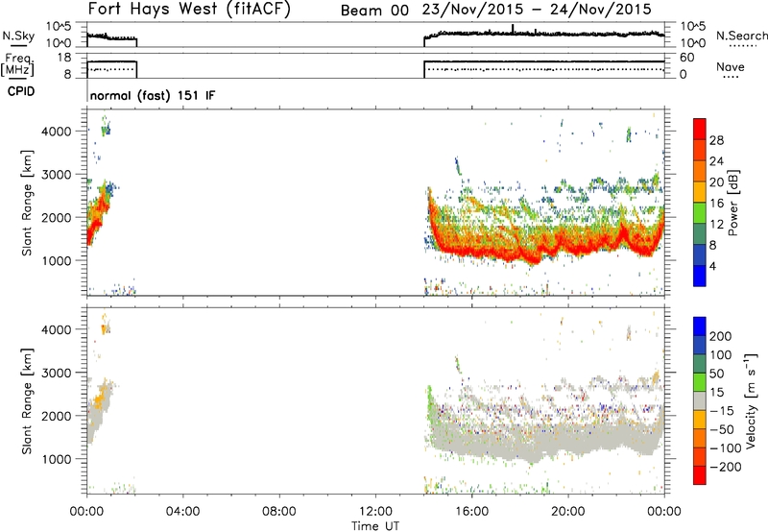This screenshot has width=768, height=532.
Task: Click the 12 label on the power colorbar
Action: point(716,224)
